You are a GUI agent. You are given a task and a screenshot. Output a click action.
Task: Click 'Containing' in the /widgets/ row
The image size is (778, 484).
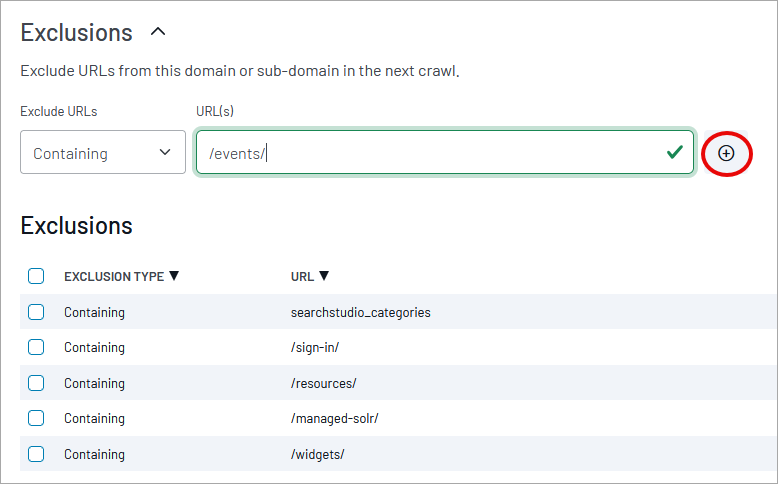(x=94, y=454)
